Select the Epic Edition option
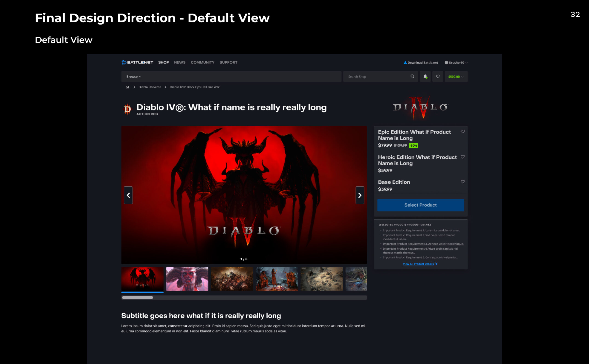 click(421, 139)
